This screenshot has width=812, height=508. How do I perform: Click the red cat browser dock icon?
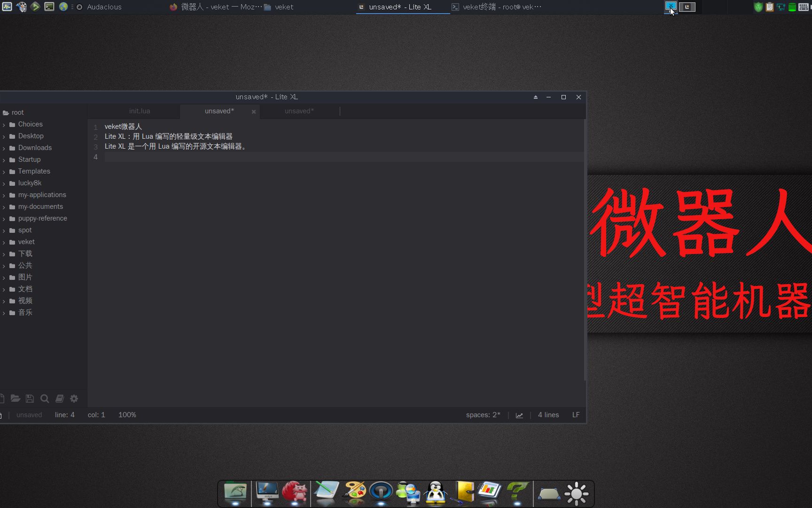tap(295, 493)
